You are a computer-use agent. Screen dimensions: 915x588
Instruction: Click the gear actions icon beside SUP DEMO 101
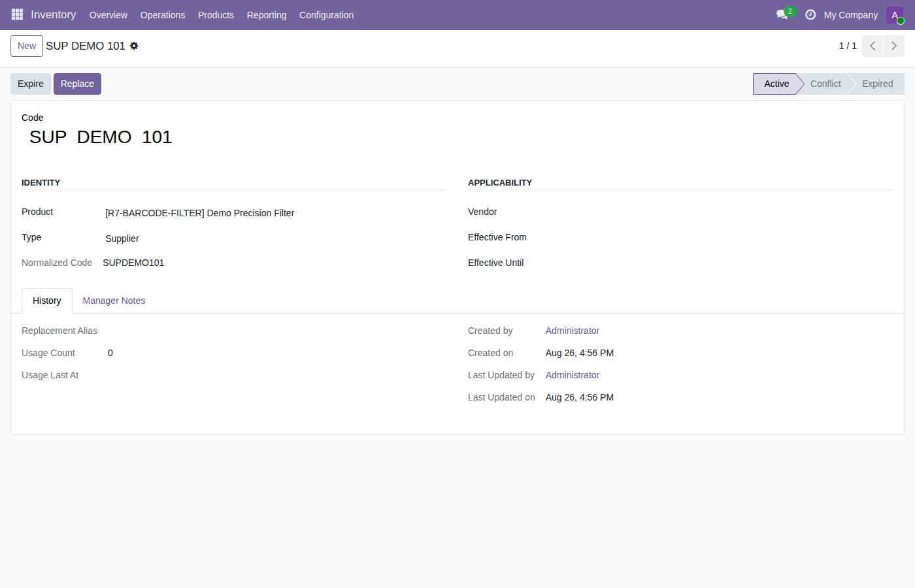tap(134, 46)
